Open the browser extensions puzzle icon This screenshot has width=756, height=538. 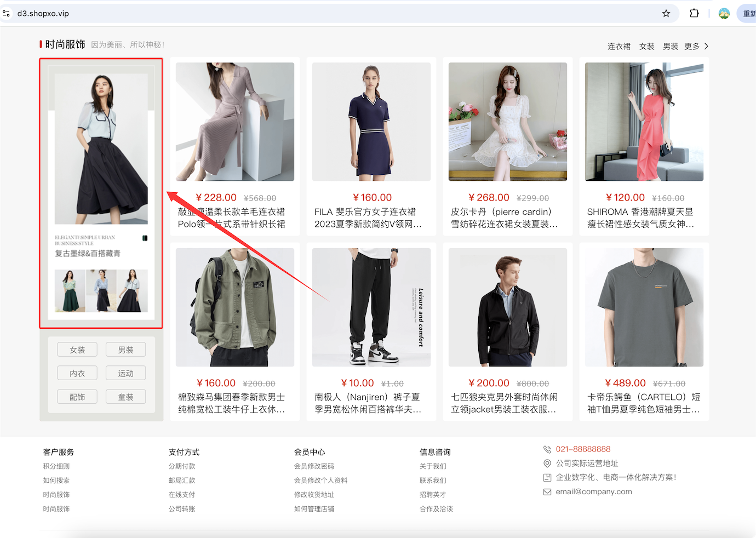694,13
